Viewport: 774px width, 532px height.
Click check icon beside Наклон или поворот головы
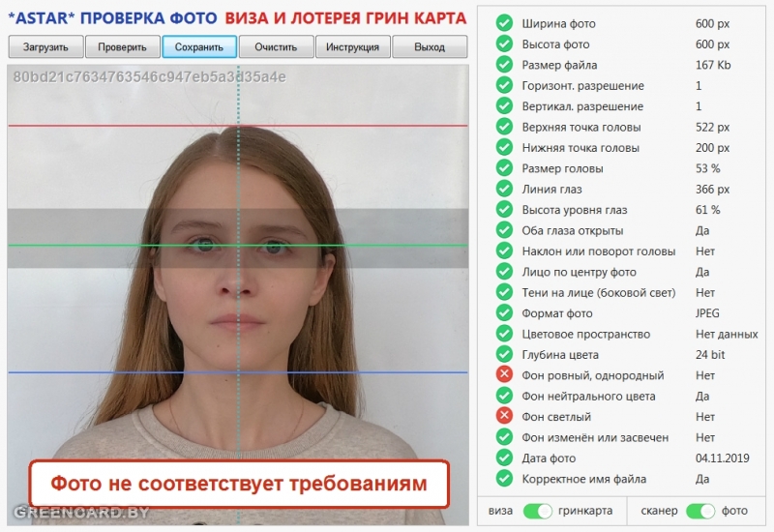(504, 251)
